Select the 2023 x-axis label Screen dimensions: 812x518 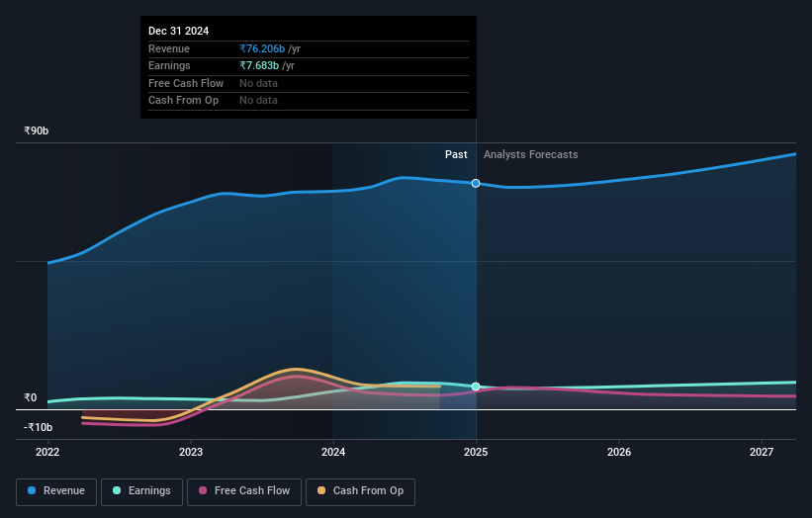tap(191, 453)
